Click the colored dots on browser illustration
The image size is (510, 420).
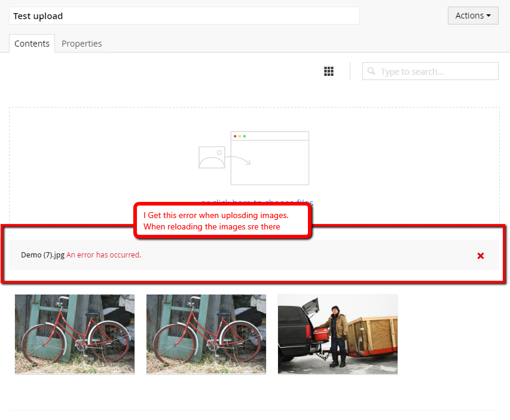tap(240, 136)
